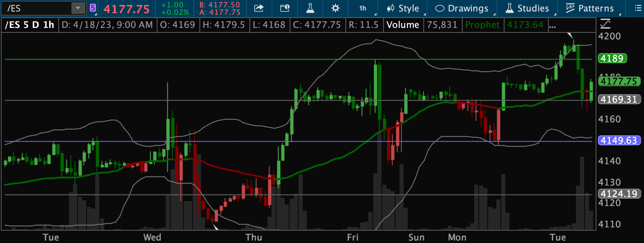
Task: Click the Fri label on time axis
Action: 353,237
